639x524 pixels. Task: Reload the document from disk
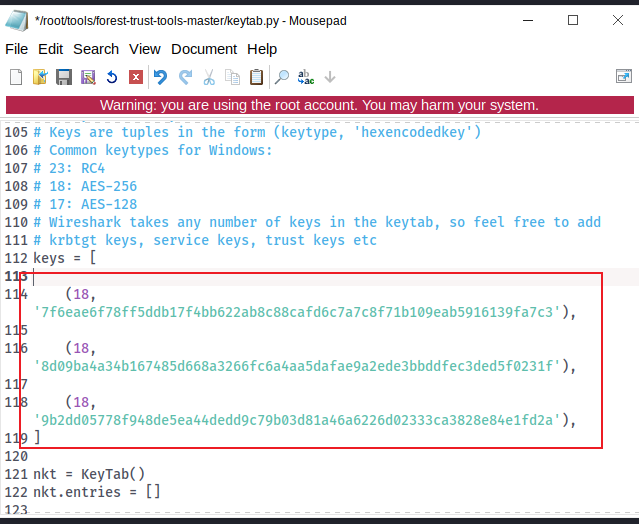click(112, 77)
